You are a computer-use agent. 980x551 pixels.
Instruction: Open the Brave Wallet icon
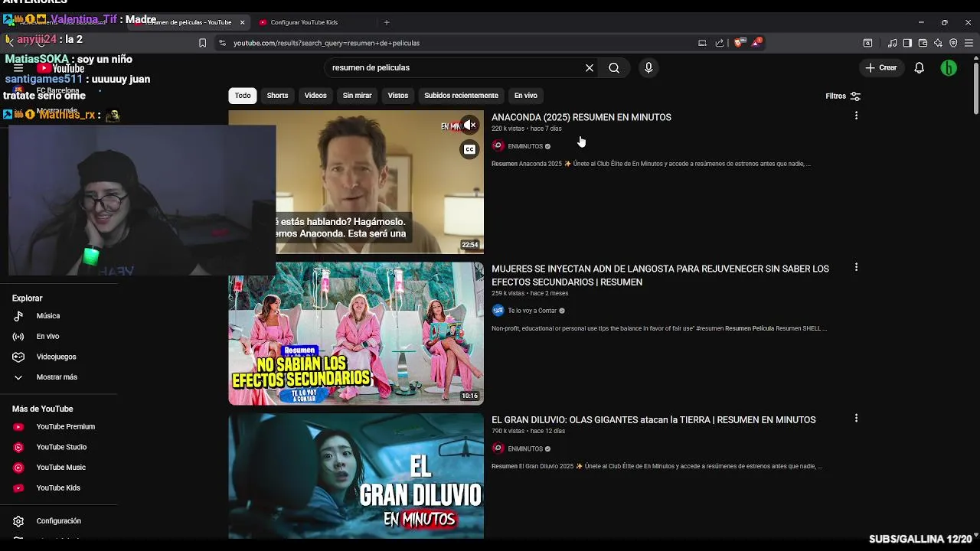923,43
